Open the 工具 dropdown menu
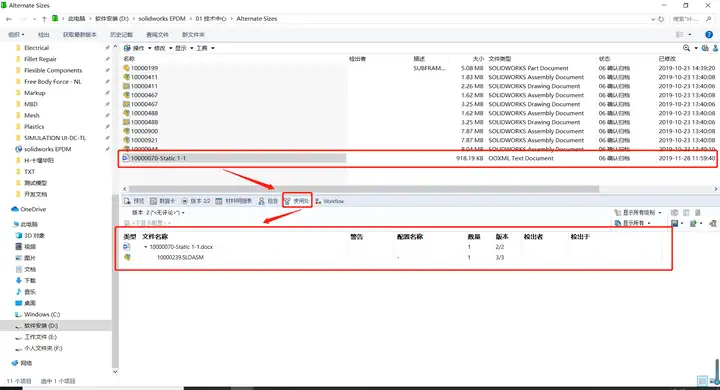This screenshot has width=720, height=390. 205,48
